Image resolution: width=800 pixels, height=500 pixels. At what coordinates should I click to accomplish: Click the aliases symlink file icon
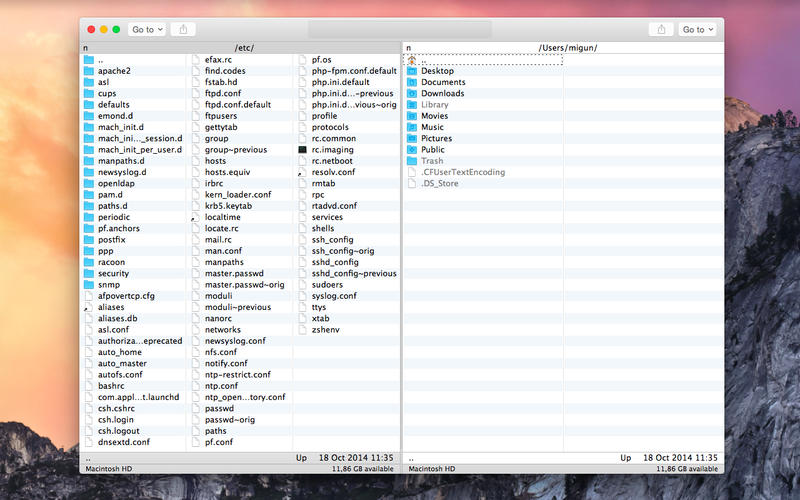[89, 307]
